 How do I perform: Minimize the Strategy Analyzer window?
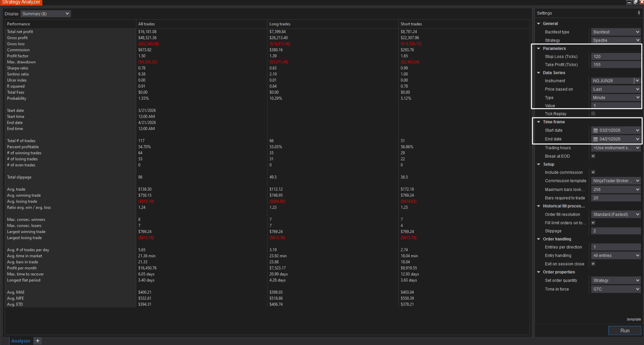[629, 2]
